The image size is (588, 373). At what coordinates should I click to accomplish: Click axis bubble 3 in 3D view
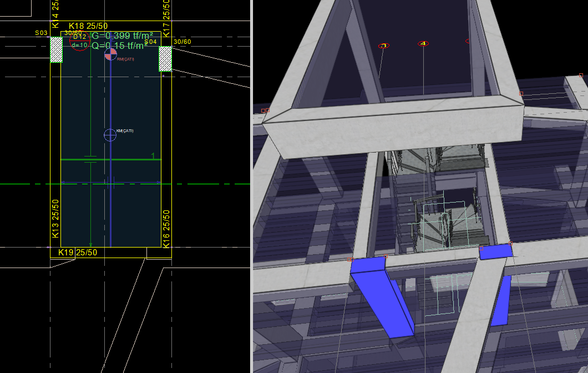pyautogui.click(x=384, y=46)
